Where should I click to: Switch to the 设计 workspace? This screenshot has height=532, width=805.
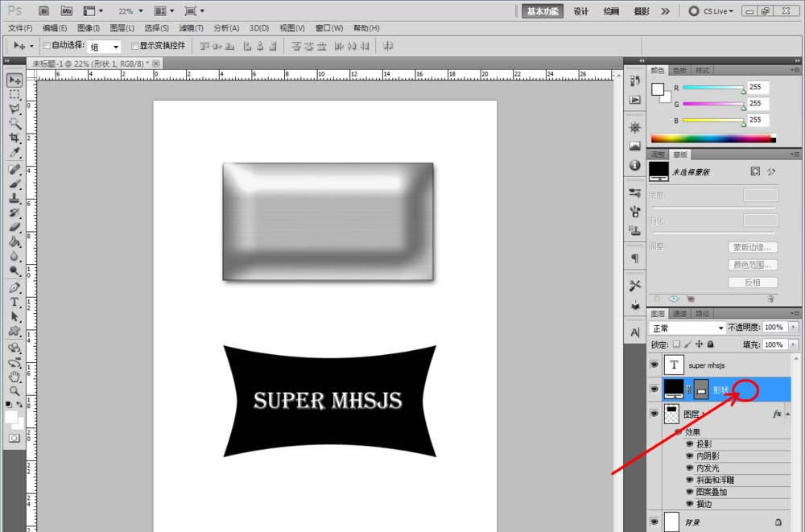coord(581,11)
